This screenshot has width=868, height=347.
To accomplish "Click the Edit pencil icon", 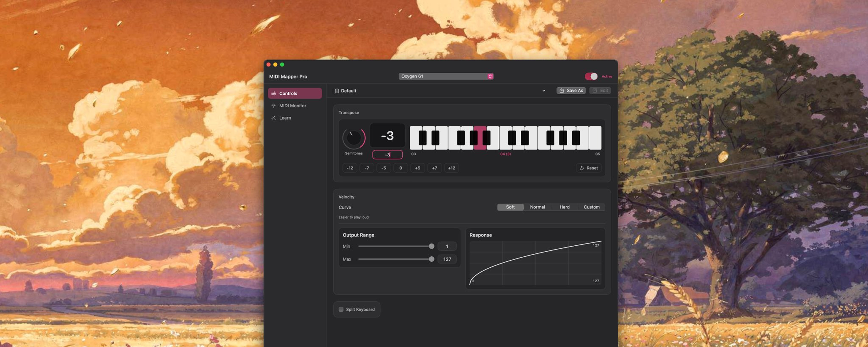I will click(595, 90).
